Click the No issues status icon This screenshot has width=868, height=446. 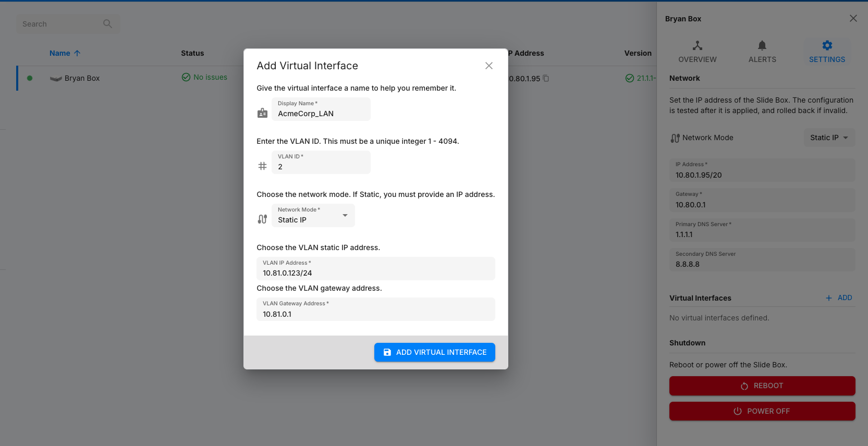[186, 77]
